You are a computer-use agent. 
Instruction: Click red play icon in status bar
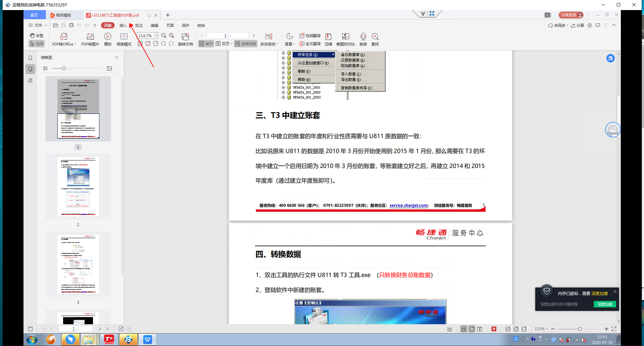[x=494, y=329]
